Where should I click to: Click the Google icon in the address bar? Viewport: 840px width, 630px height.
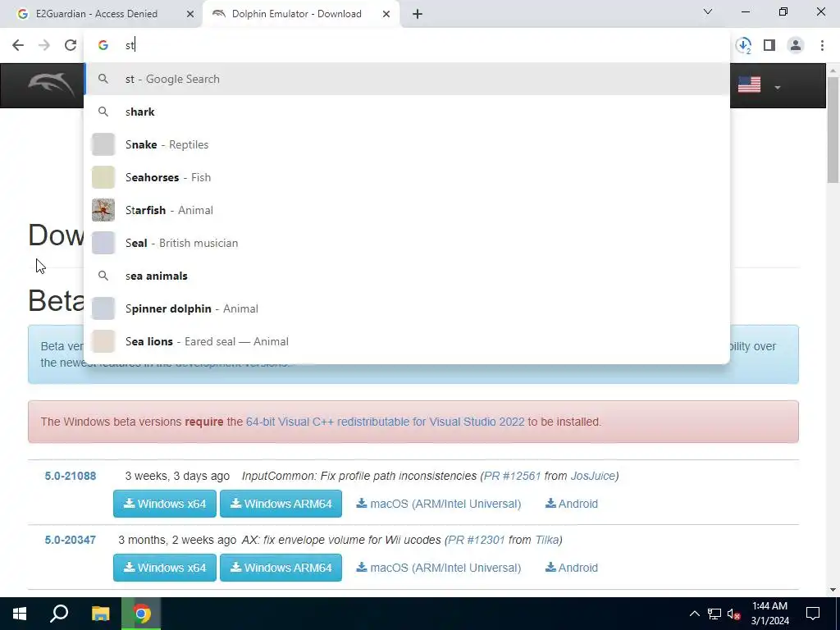point(103,46)
